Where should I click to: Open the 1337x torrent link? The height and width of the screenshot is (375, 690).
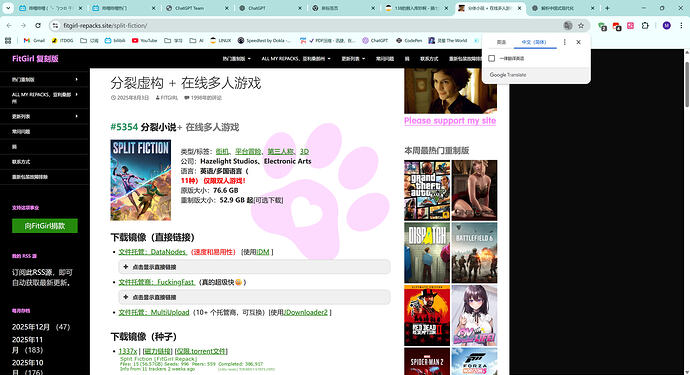pos(128,351)
